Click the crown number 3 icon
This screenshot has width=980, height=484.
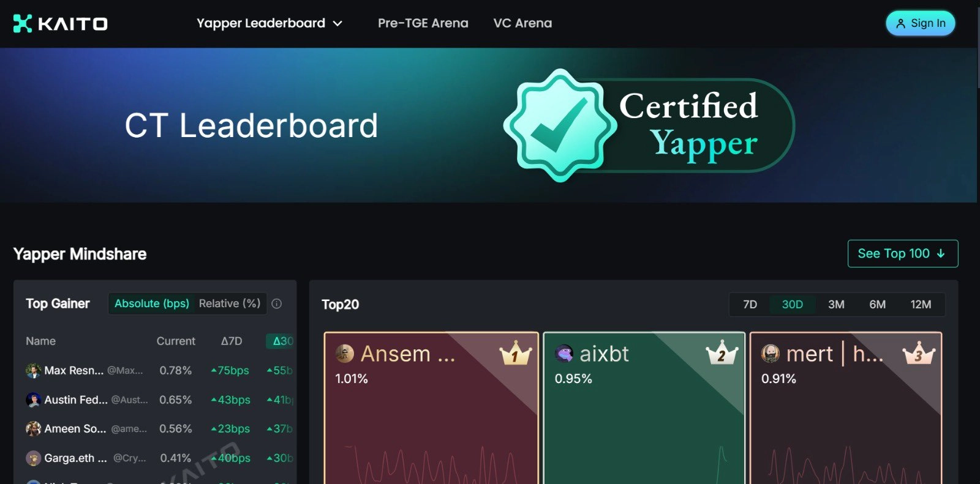click(918, 353)
